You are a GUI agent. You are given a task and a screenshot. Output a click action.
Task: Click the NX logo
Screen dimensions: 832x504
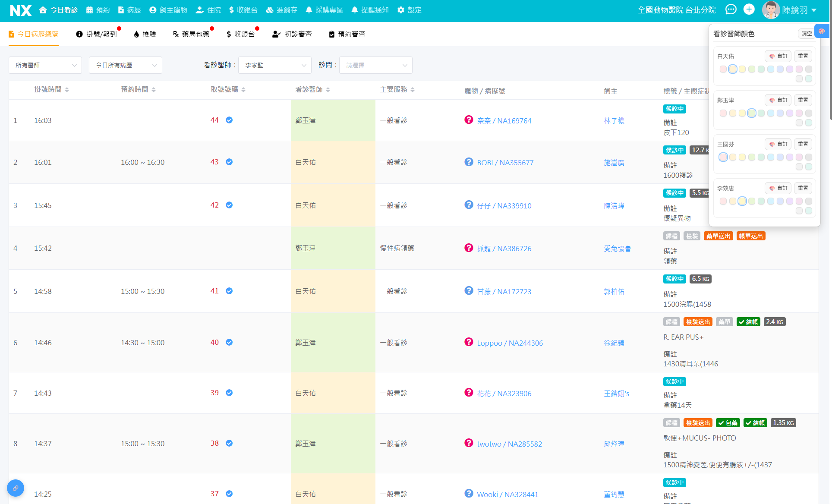(20, 10)
